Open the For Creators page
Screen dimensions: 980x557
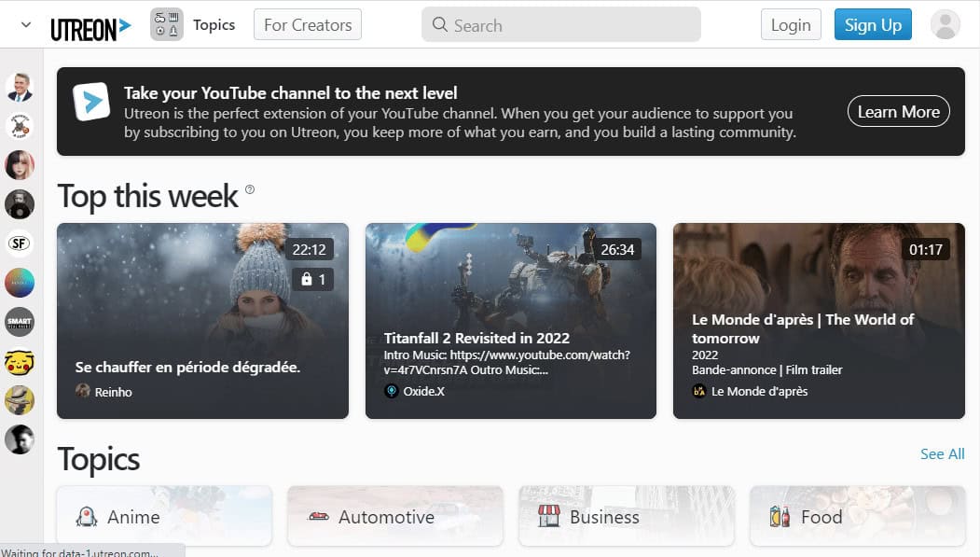(308, 25)
